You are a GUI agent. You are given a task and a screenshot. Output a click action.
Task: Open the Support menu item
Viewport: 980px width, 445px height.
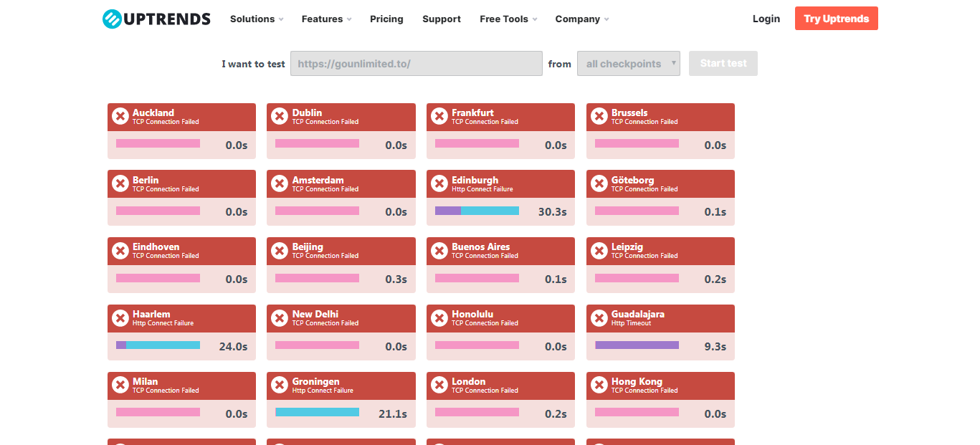coord(442,19)
